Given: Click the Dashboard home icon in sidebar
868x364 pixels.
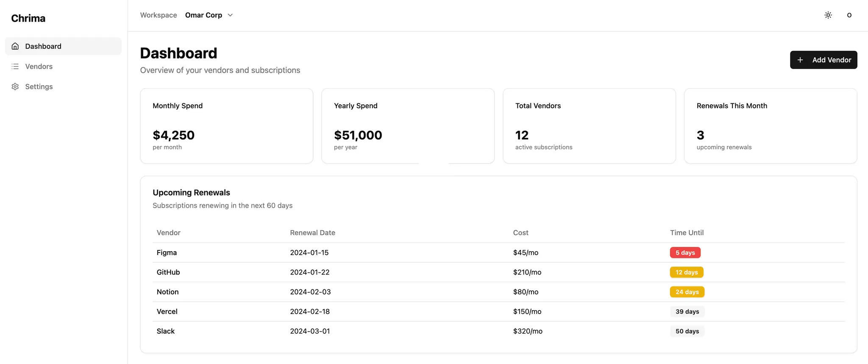Looking at the screenshot, I should click(x=15, y=46).
